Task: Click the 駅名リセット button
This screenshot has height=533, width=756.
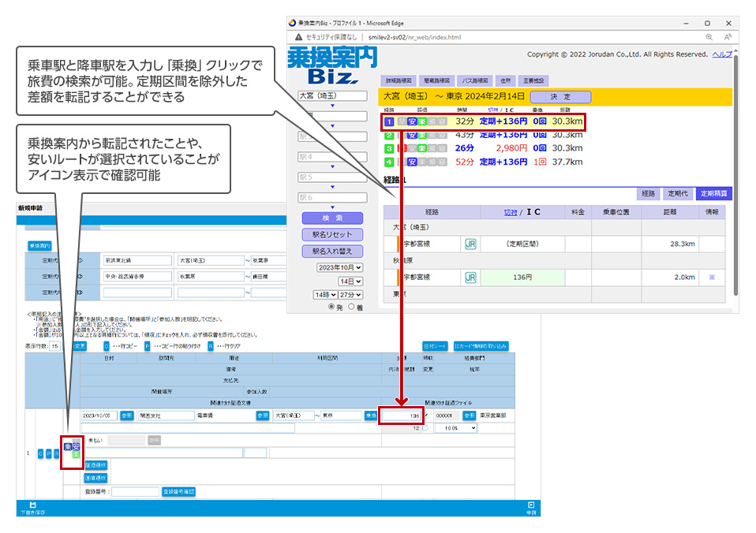Action: coord(331,234)
